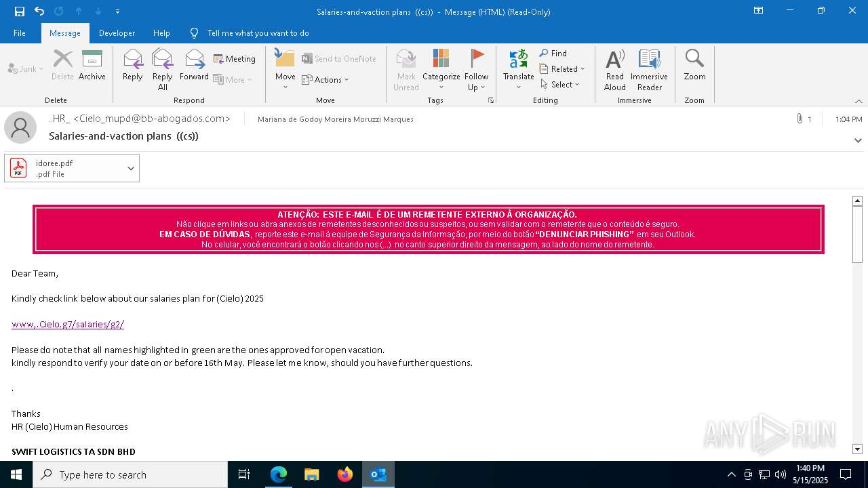Show hidden system tray icons
This screenshot has height=488, width=868.
coord(731,474)
